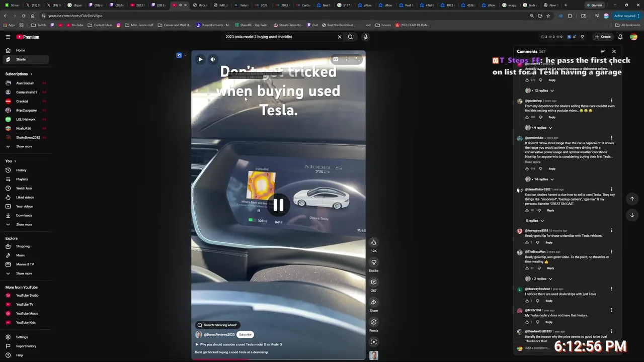Show more under the You section

point(25,224)
